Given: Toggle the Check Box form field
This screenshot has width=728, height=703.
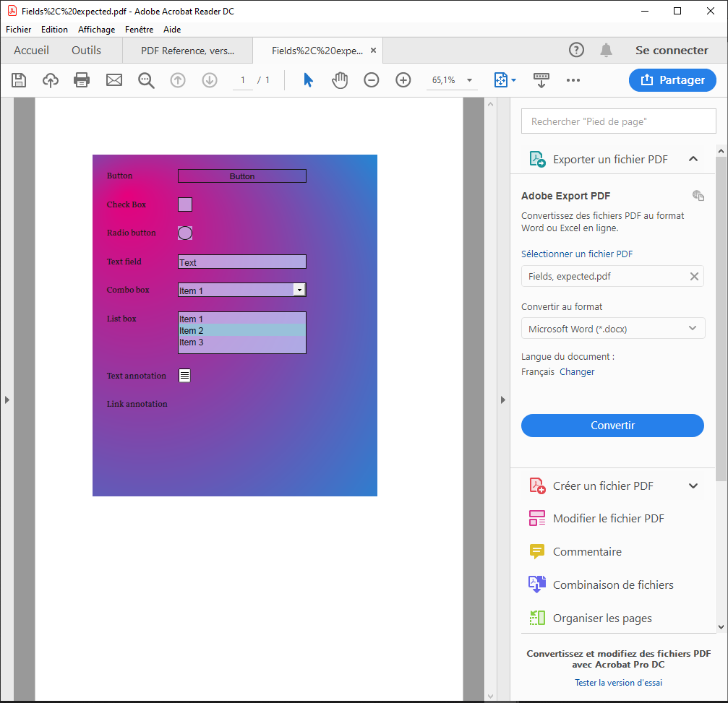Looking at the screenshot, I should (185, 204).
